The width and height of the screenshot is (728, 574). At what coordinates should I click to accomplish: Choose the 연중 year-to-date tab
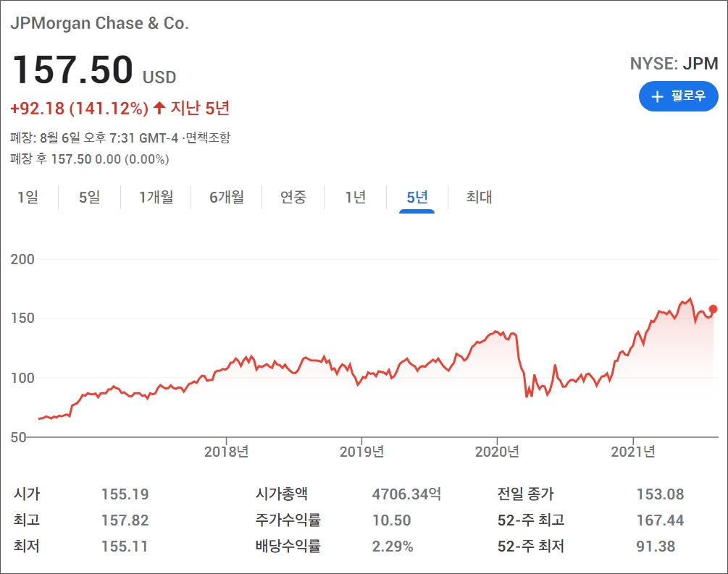(293, 197)
